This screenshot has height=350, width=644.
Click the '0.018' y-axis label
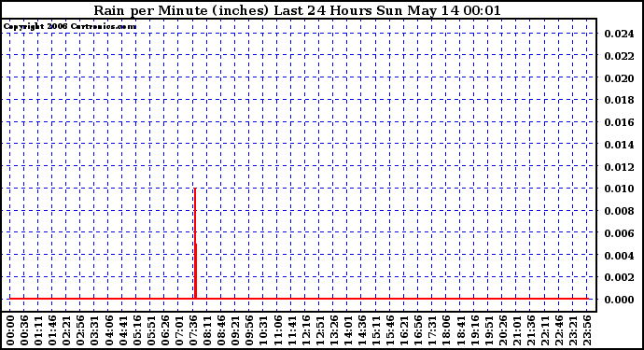pyautogui.click(x=619, y=100)
